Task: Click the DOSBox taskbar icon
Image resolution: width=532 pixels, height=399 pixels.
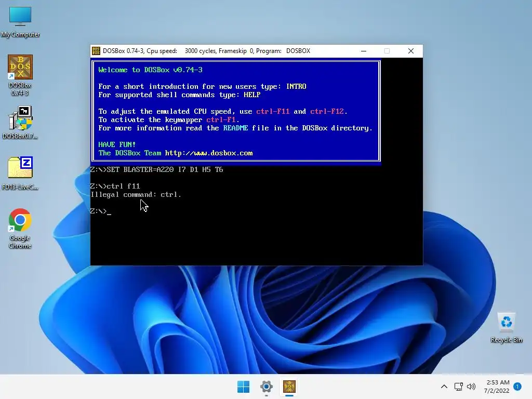Action: point(289,387)
